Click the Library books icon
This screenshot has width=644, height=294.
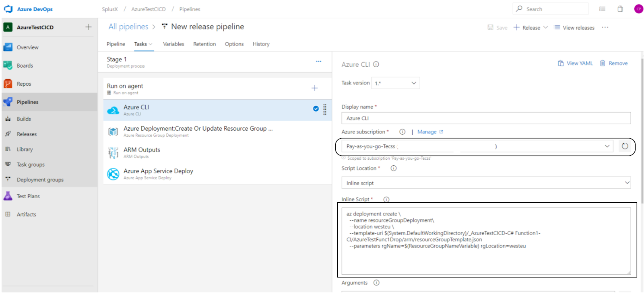pos(8,149)
